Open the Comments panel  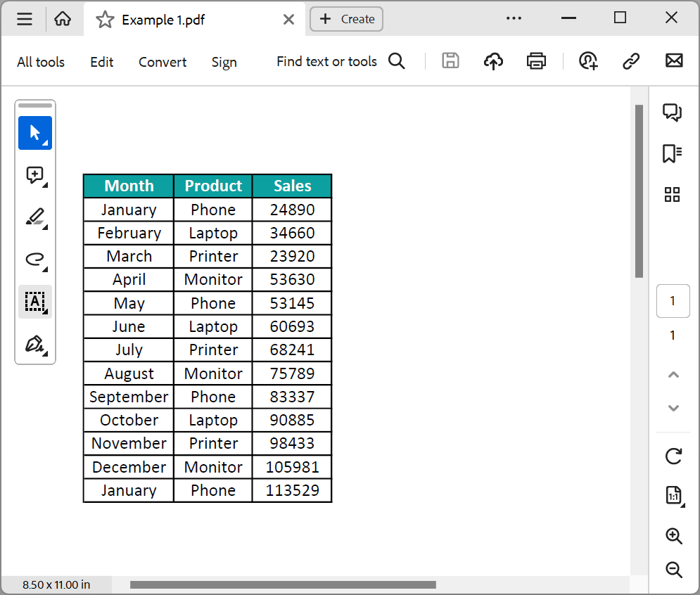click(672, 113)
